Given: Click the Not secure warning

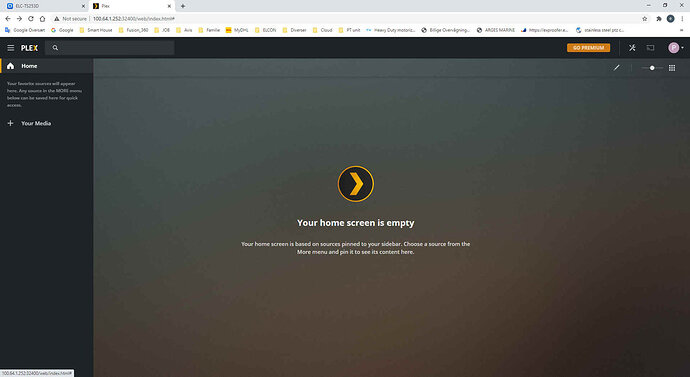Looking at the screenshot, I should point(70,18).
